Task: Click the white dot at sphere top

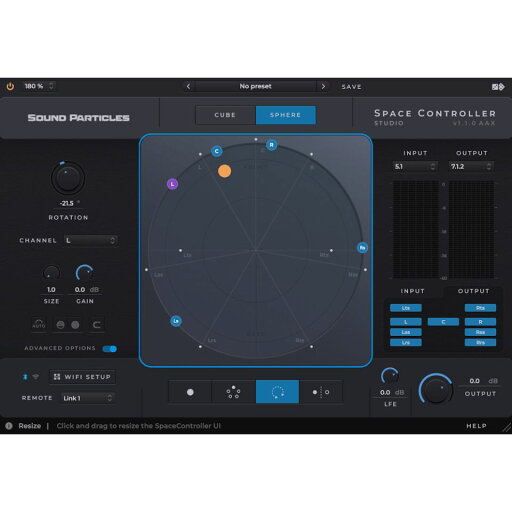Action: [256, 139]
